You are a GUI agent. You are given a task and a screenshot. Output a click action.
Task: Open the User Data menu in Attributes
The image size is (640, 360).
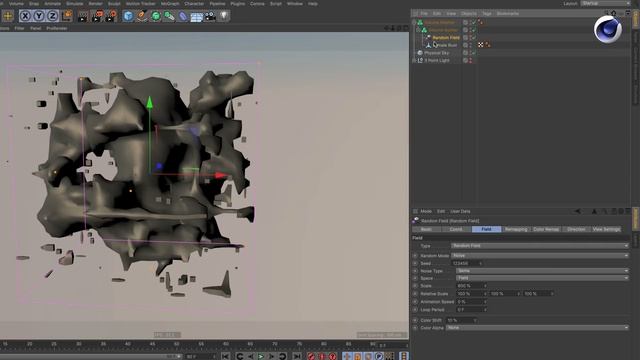tap(460, 211)
